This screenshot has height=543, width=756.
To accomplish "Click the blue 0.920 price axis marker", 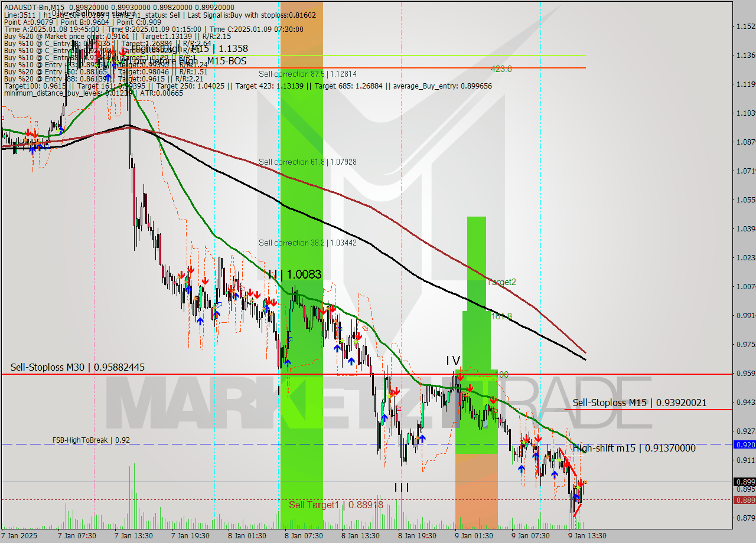I will [744, 444].
